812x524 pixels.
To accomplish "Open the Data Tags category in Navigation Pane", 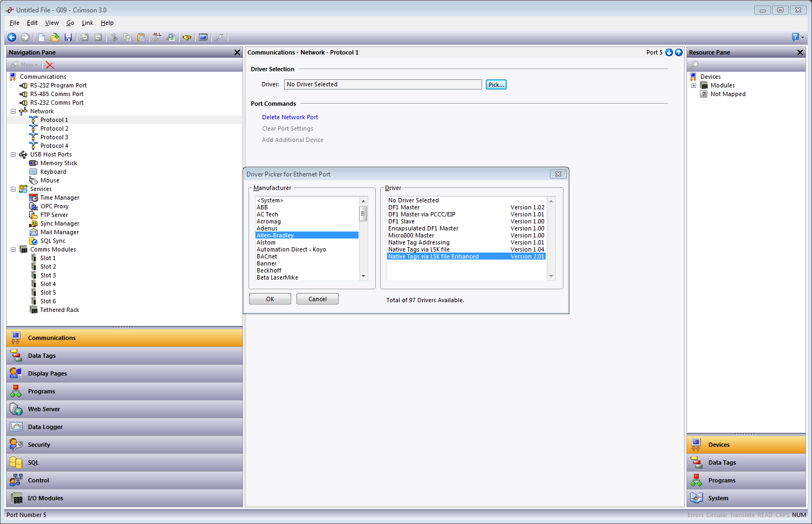I will [125, 356].
